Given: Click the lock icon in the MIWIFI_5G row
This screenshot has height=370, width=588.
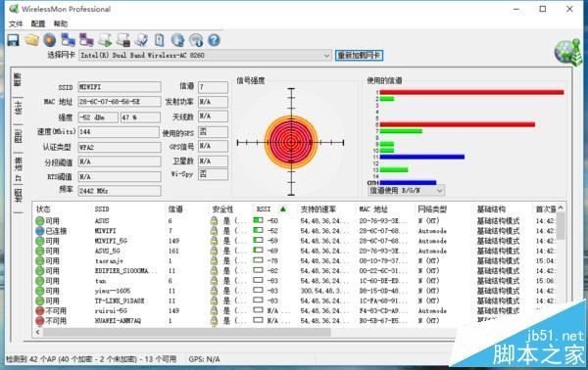Looking at the screenshot, I should tap(214, 241).
